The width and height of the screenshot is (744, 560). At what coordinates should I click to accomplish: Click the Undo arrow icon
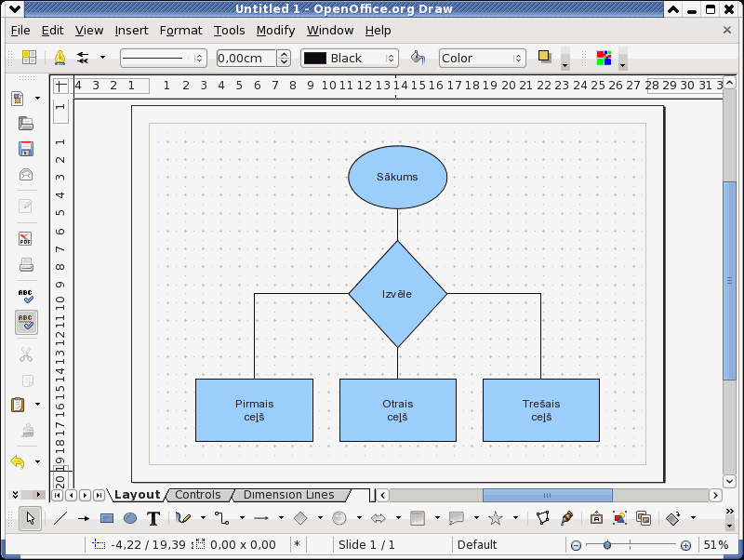pos(18,461)
